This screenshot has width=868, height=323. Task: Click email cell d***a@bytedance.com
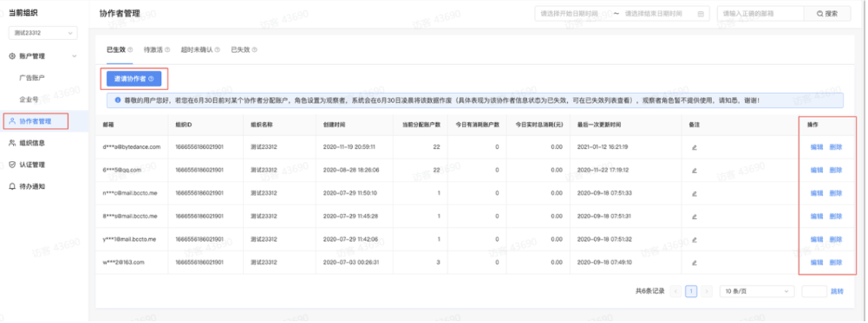(131, 147)
